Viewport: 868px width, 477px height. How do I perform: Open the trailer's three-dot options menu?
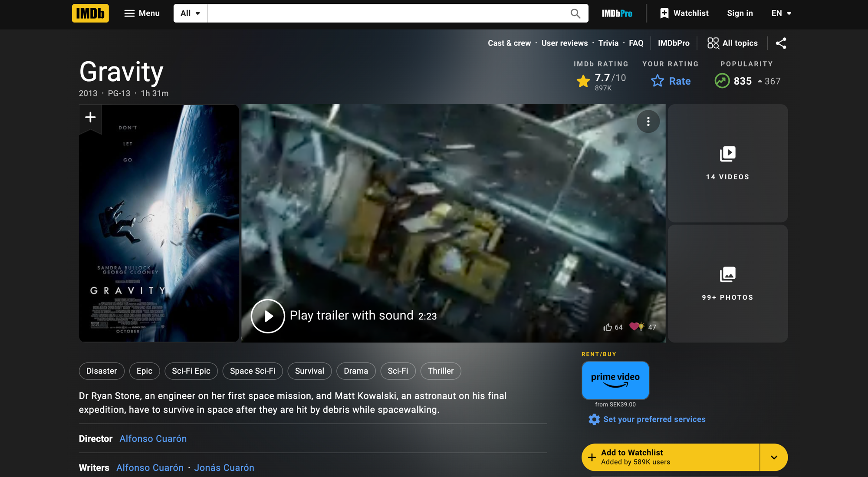[x=648, y=122]
